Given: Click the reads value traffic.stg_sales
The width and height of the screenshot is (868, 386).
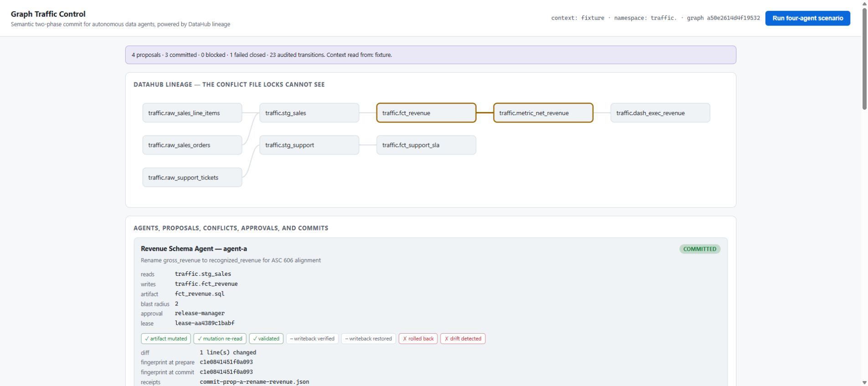Looking at the screenshot, I should point(203,274).
